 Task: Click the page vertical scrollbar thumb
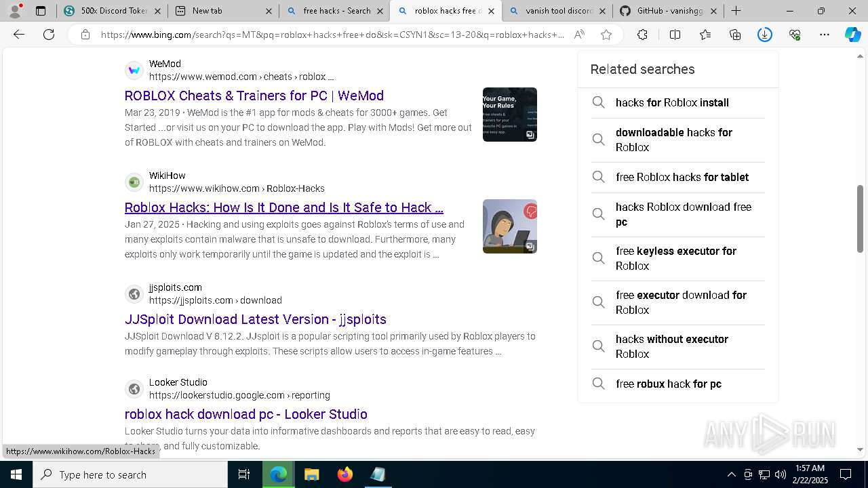click(861, 218)
